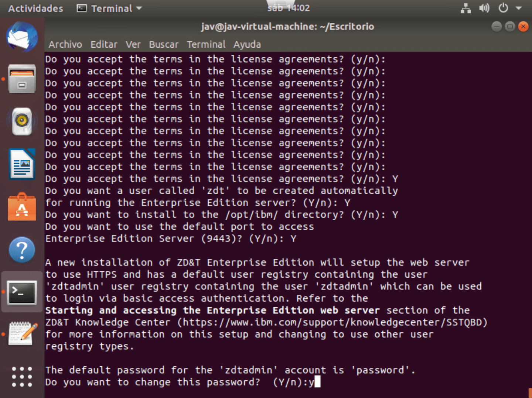The image size is (532, 398).
Task: Open the system power menu arrow
Action: [519, 8]
